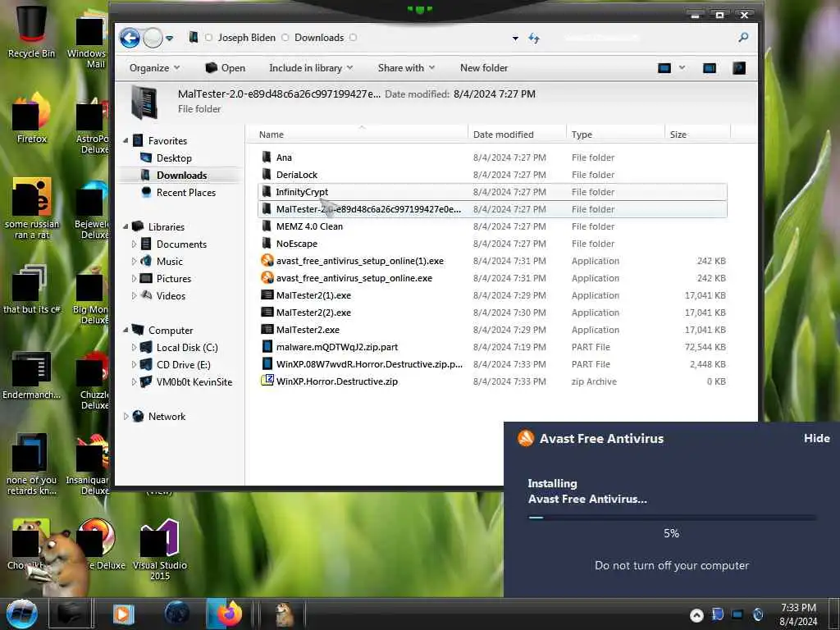Expand the Pictures library
This screenshot has height=630, width=840.
coord(134,279)
